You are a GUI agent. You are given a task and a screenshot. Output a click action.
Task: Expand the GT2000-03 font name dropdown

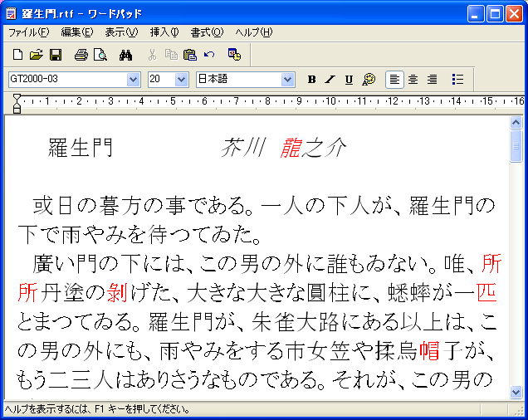(134, 80)
